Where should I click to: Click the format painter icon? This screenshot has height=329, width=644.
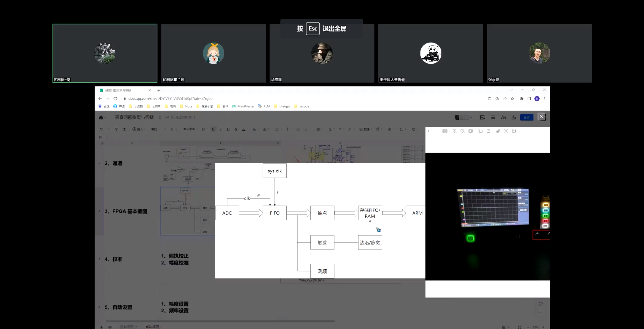click(116, 129)
